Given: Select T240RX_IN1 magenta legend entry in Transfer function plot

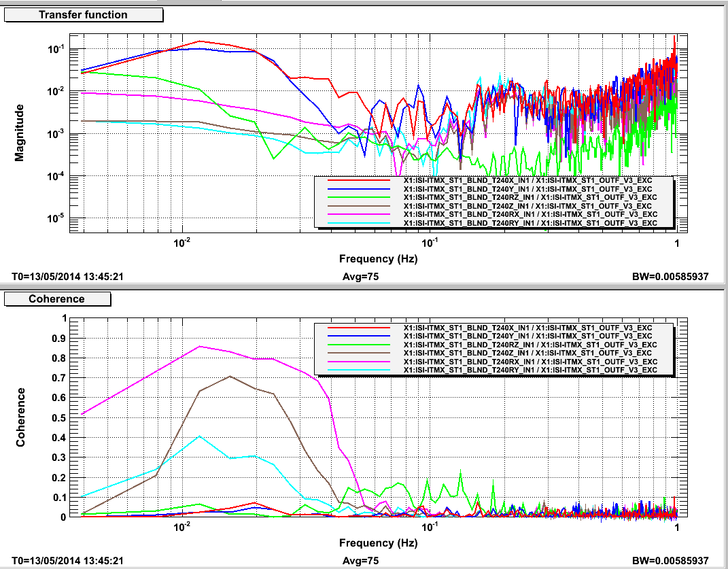Looking at the screenshot, I should pyautogui.click(x=493, y=215).
